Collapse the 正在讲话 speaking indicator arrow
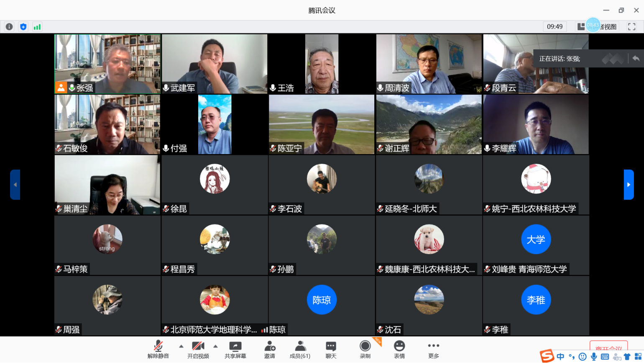Image resolution: width=644 pixels, height=363 pixels. tap(636, 59)
